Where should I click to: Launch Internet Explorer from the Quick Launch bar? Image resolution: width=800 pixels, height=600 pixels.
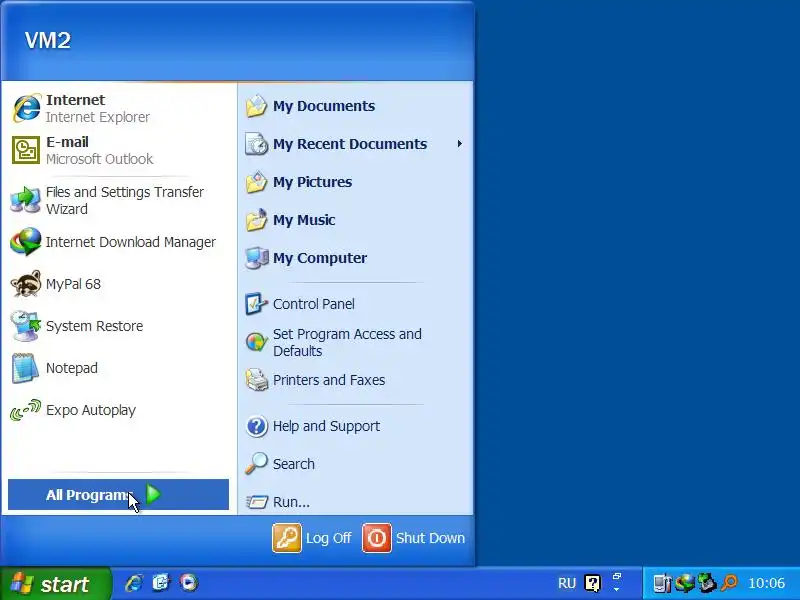(x=135, y=583)
